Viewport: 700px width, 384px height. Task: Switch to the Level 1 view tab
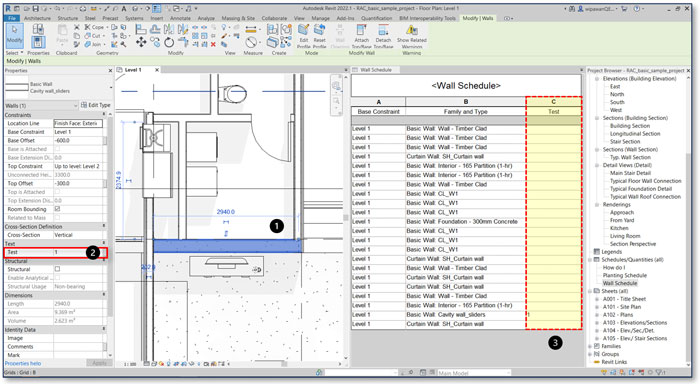(x=133, y=70)
